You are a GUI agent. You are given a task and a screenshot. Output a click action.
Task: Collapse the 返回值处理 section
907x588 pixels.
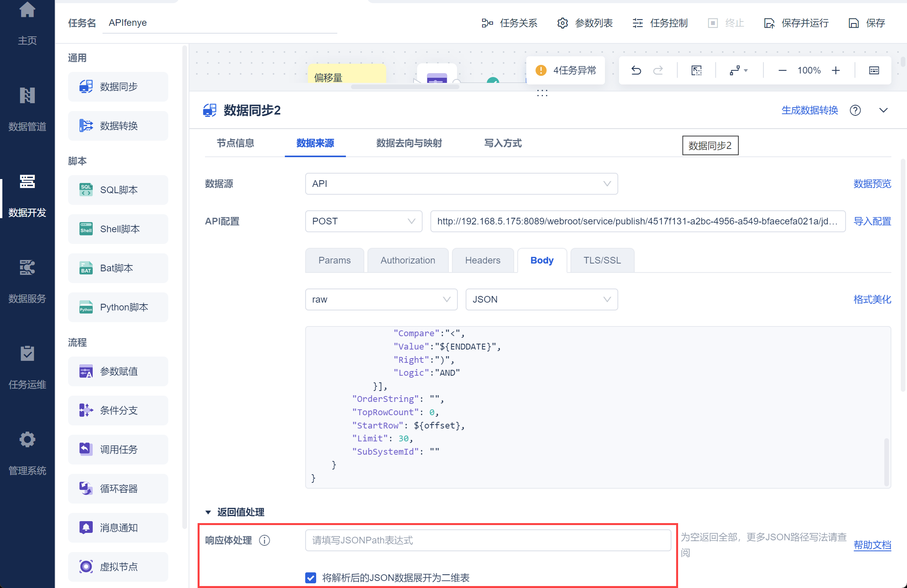click(x=208, y=512)
